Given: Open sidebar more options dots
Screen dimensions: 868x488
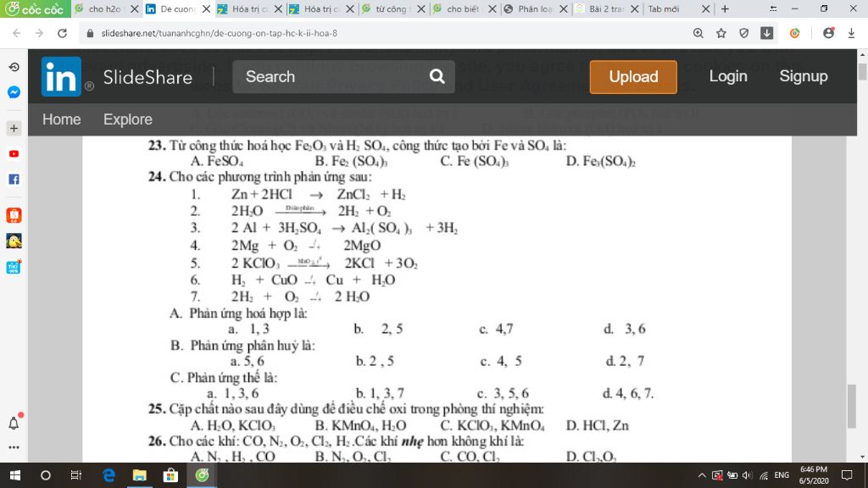Looking at the screenshot, I should pyautogui.click(x=14, y=447).
